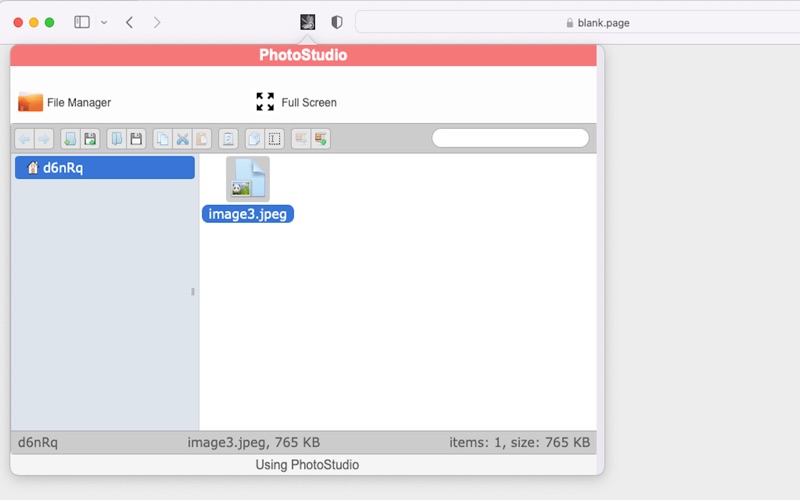Image resolution: width=800 pixels, height=500 pixels.
Task: Open the File Manager folder icon
Action: [30, 102]
